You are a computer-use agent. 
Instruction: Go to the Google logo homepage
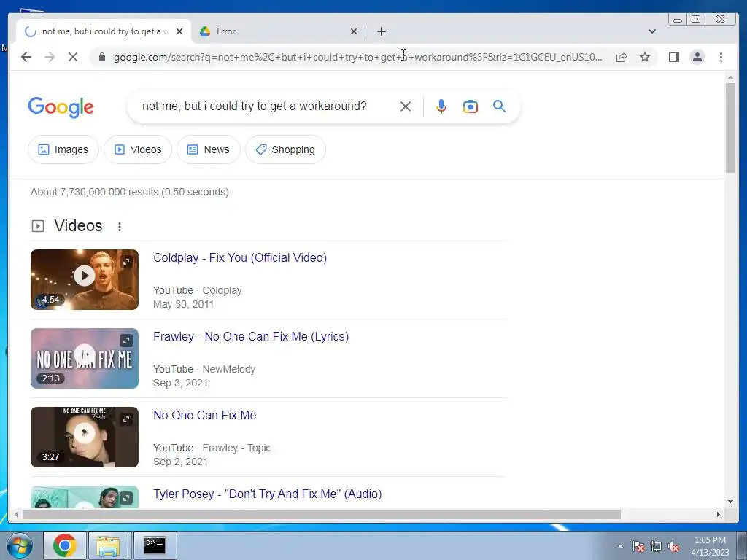point(61,107)
